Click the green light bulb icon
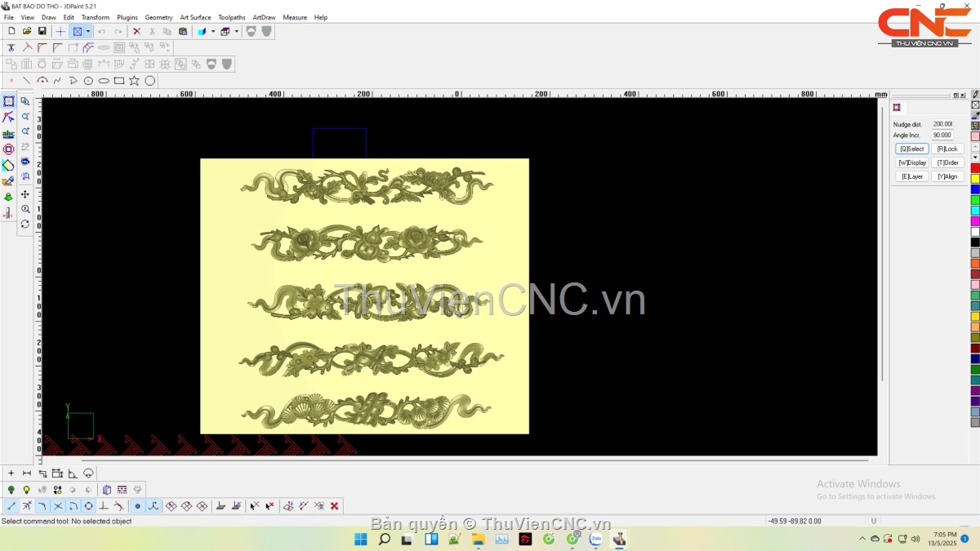980x551 pixels. point(11,490)
